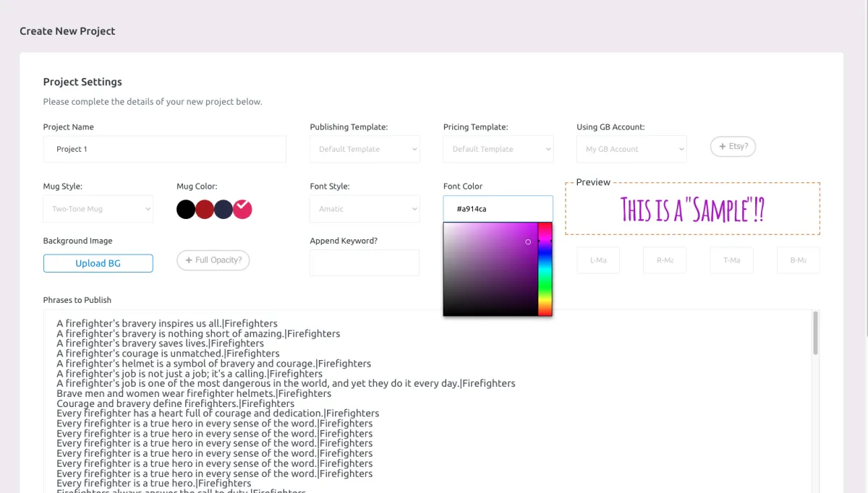The image size is (868, 493).
Task: Click the Phrases to Publish scrollbar
Action: (816, 333)
